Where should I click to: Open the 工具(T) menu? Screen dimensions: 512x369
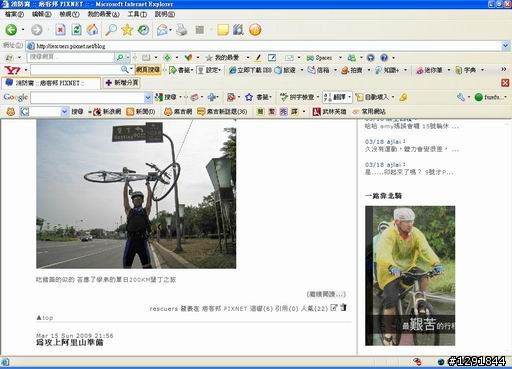137,14
